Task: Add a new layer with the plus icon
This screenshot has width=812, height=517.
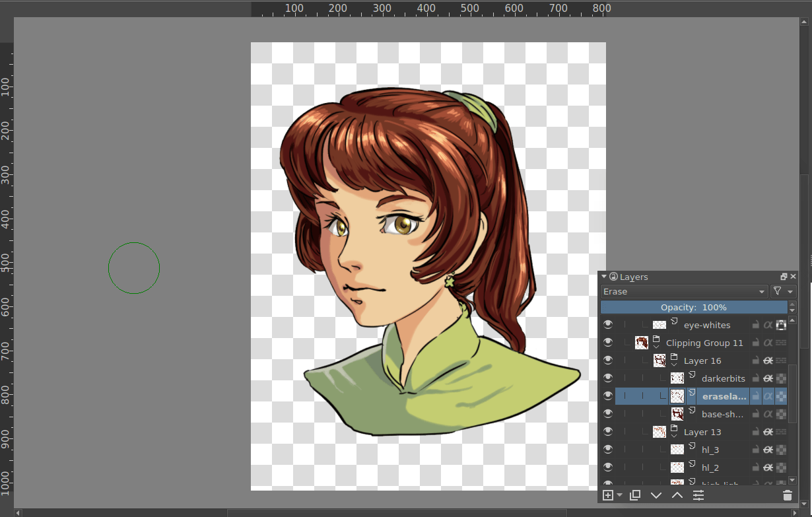Action: pyautogui.click(x=608, y=495)
